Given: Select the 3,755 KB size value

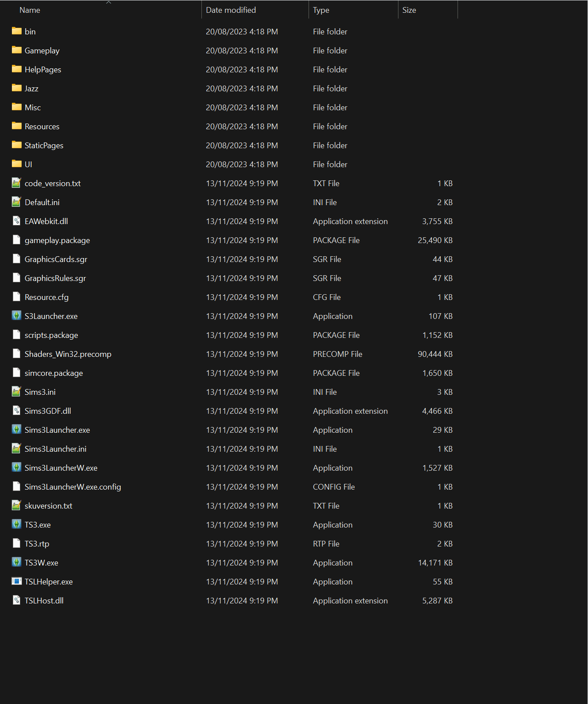Looking at the screenshot, I should pyautogui.click(x=437, y=221).
